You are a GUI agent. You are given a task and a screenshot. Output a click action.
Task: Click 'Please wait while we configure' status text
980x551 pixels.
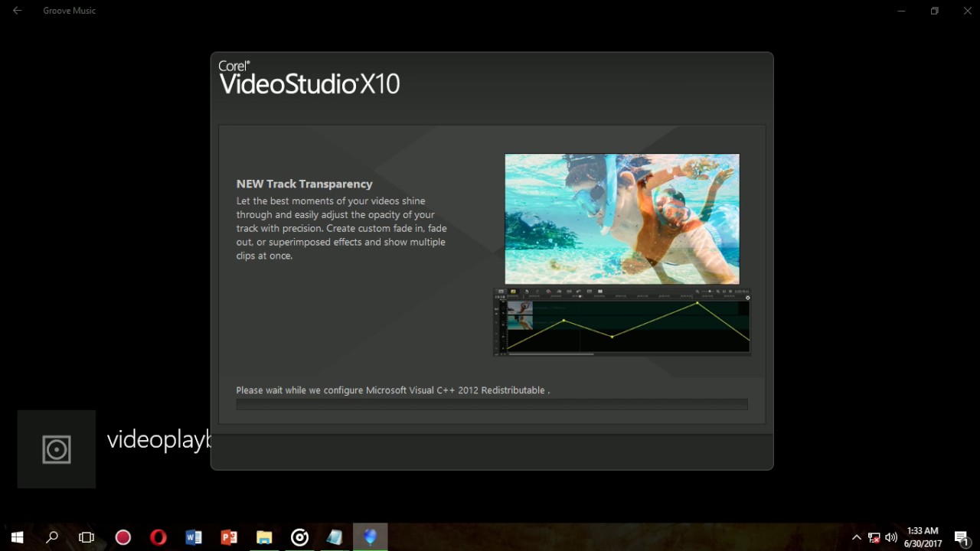pyautogui.click(x=393, y=390)
